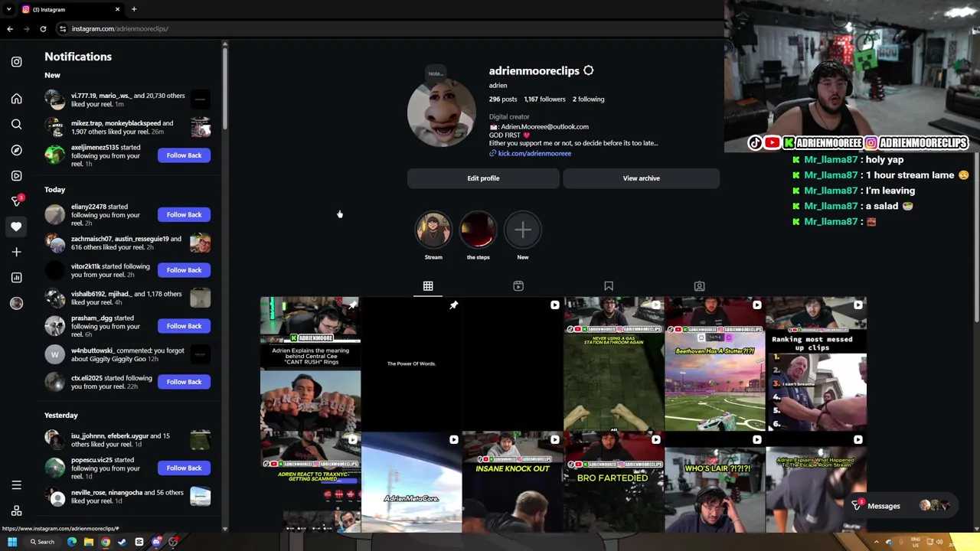Follow back ctx.eli2025
Viewport: 980px width, 551px height.
coord(184,382)
